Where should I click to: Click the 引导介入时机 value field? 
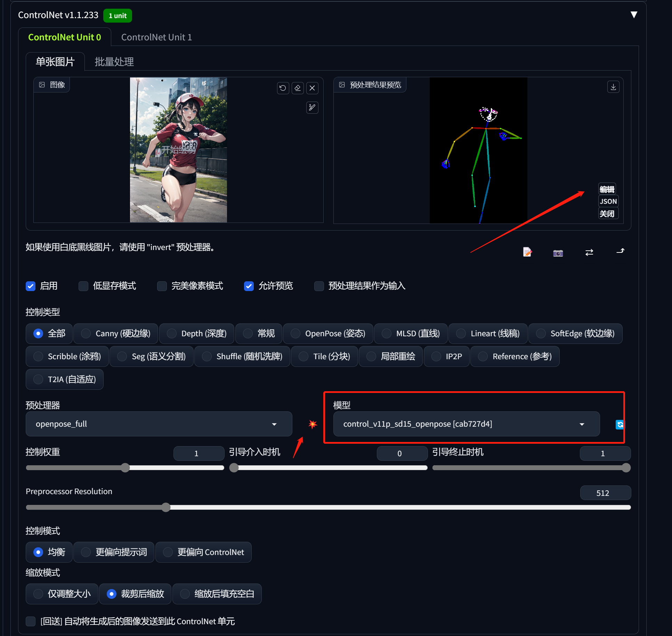[x=402, y=453]
